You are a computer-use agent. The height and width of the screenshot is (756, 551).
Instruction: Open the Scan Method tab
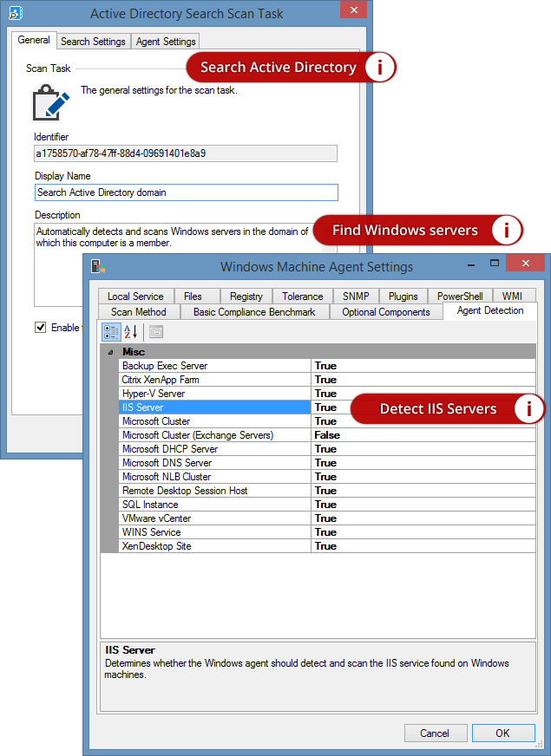[139, 312]
